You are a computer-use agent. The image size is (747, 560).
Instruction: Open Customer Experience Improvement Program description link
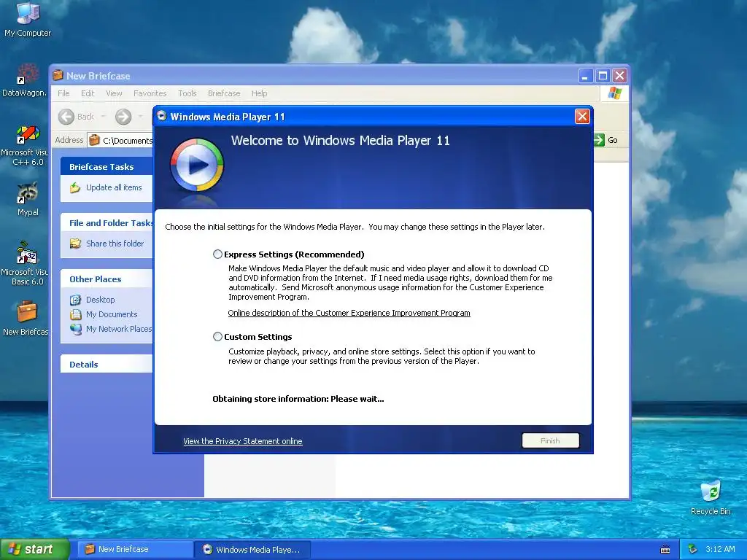[x=349, y=313]
